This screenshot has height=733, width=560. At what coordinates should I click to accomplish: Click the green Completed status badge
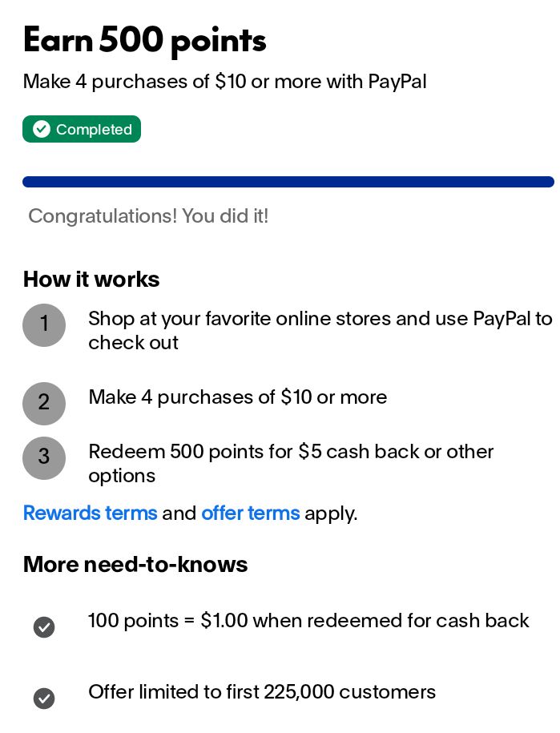pyautogui.click(x=82, y=130)
